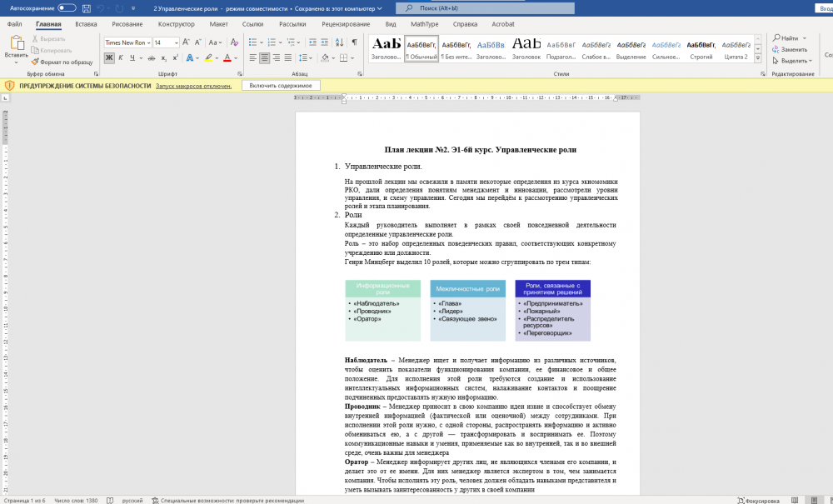Screen dimensions: 833x504
Task: Toggle the Автосохранение switch
Action: click(x=67, y=7)
